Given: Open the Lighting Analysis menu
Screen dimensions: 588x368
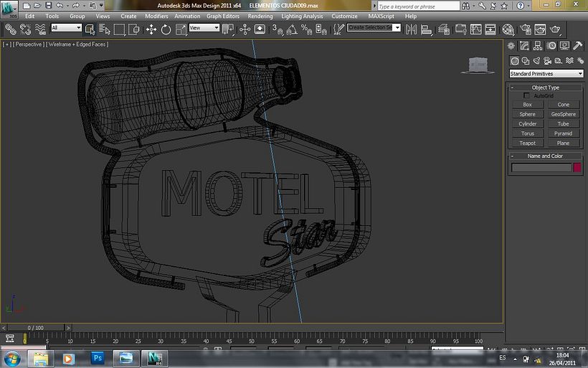Looking at the screenshot, I should (302, 16).
